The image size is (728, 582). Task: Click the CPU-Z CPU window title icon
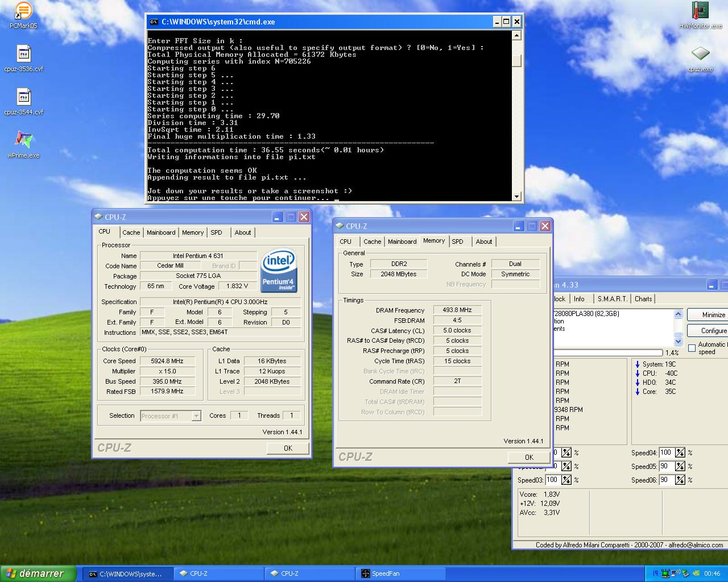click(98, 217)
